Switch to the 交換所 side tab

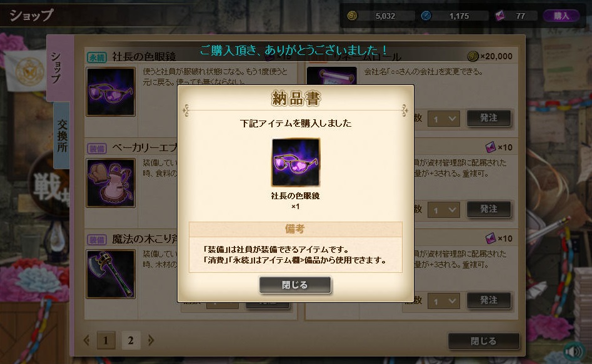[x=62, y=135]
